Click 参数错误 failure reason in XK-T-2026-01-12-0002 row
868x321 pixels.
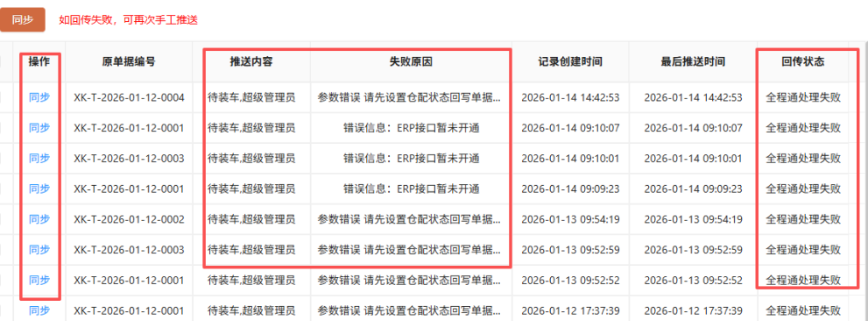pyautogui.click(x=410, y=219)
